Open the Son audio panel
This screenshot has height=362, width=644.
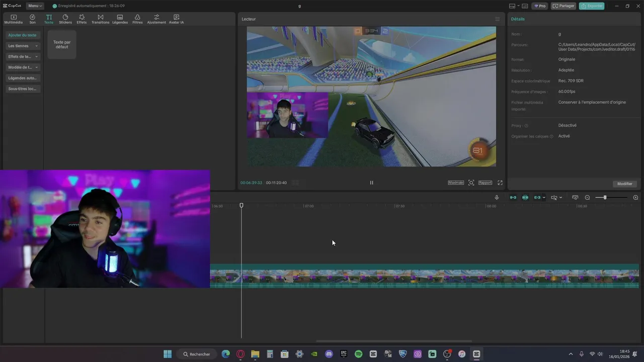point(32,19)
